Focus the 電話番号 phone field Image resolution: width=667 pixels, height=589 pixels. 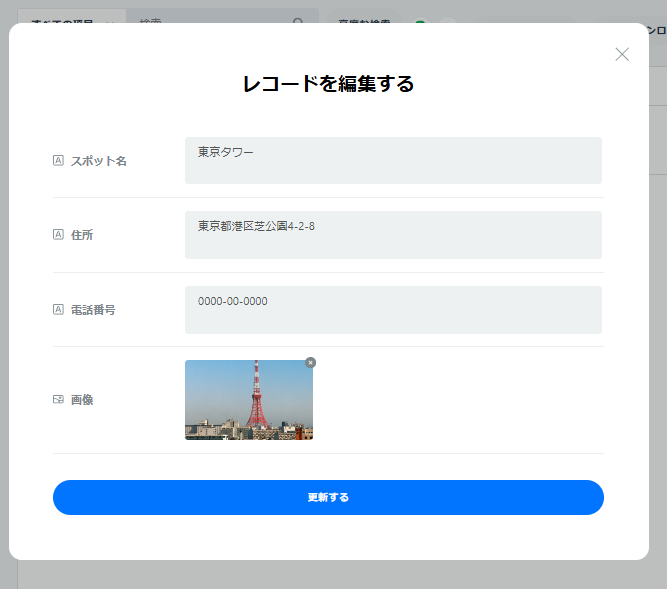coord(393,310)
